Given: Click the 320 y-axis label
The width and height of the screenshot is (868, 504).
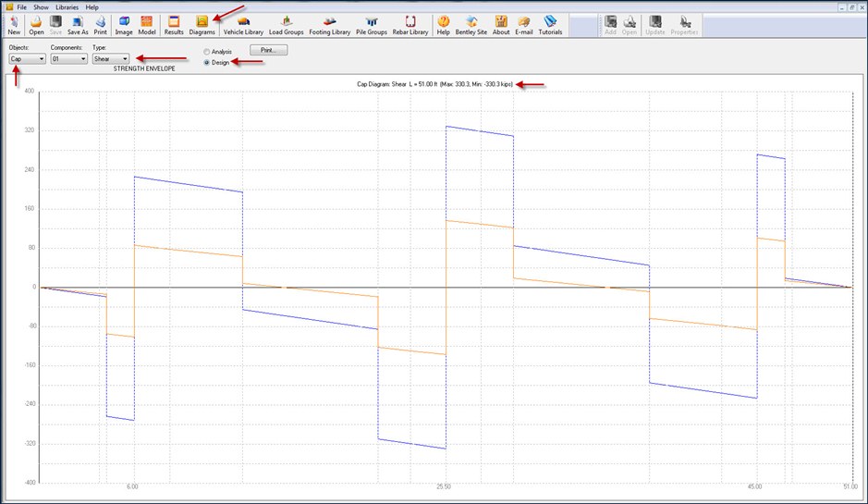Looking at the screenshot, I should pos(30,130).
